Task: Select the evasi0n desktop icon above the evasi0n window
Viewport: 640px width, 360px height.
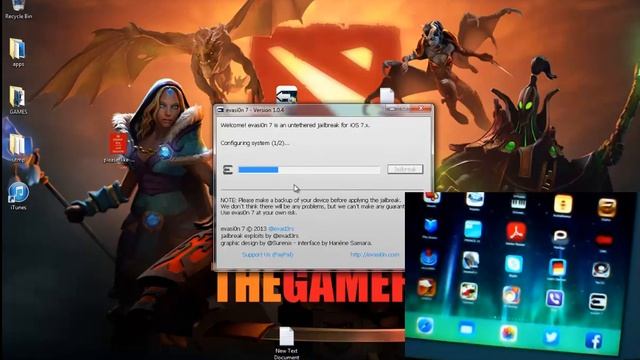Action: [286, 95]
